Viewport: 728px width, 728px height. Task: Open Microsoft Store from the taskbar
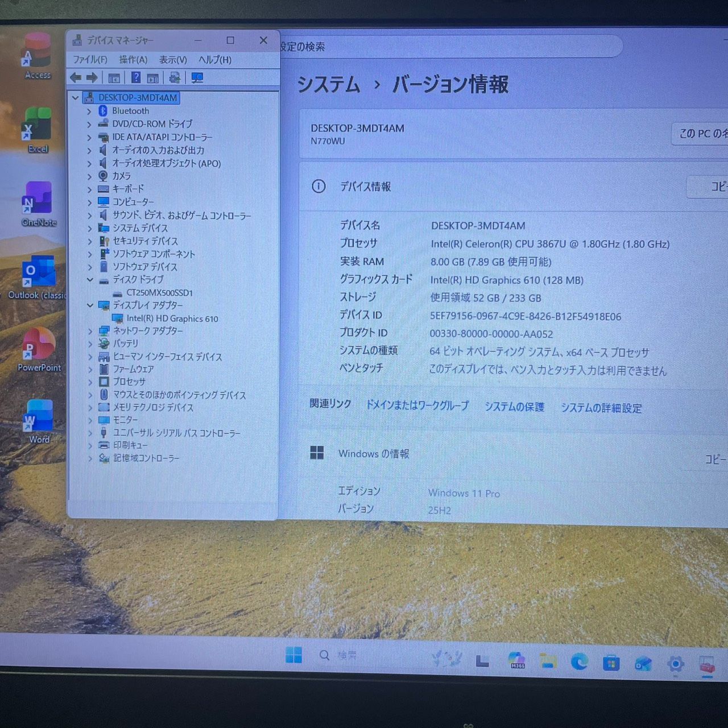[611, 663]
